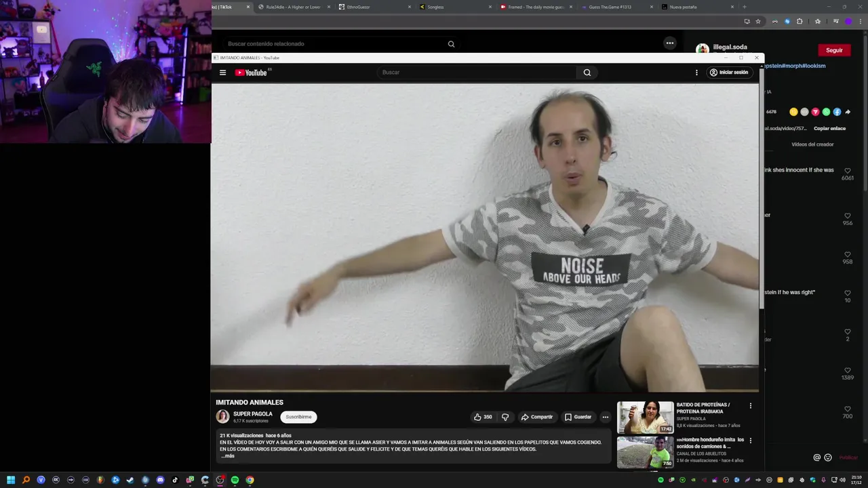
Task: Click Copiar enlace on TikTok
Action: [x=829, y=128]
